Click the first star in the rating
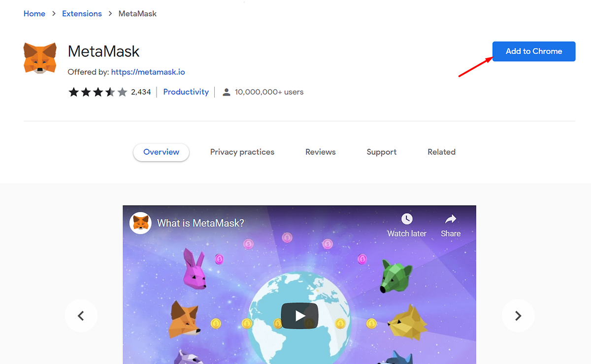Image resolution: width=591 pixels, height=364 pixels. (73, 92)
